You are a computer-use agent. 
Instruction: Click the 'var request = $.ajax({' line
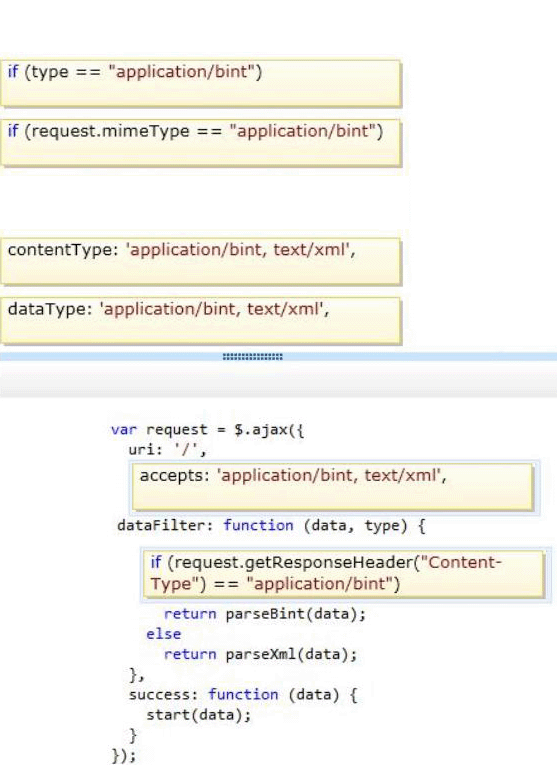coord(208,430)
